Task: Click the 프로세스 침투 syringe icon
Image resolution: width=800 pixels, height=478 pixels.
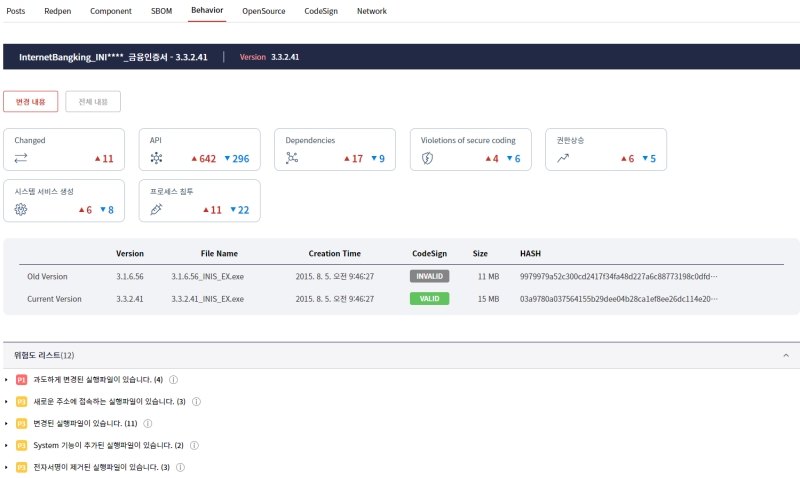Action: click(x=157, y=209)
